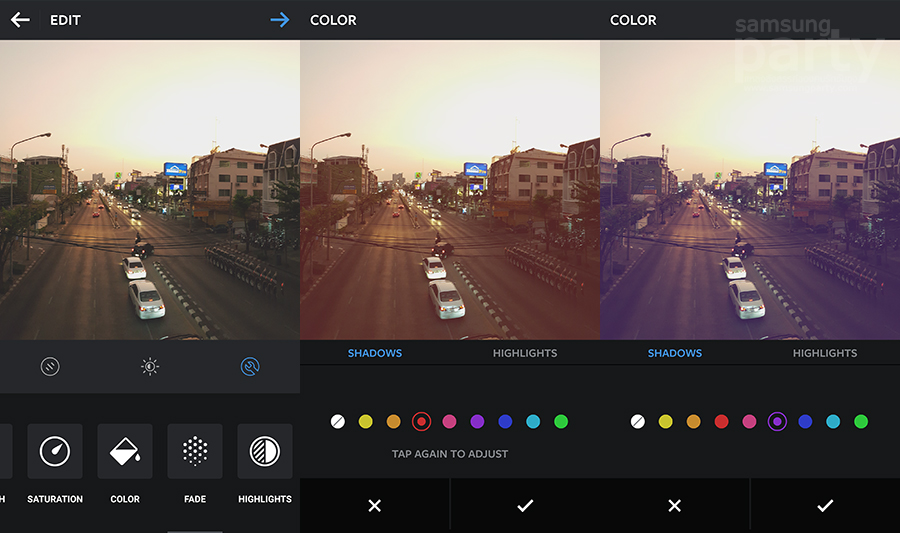
Task: Tap the Lux sun icon
Action: point(150,367)
